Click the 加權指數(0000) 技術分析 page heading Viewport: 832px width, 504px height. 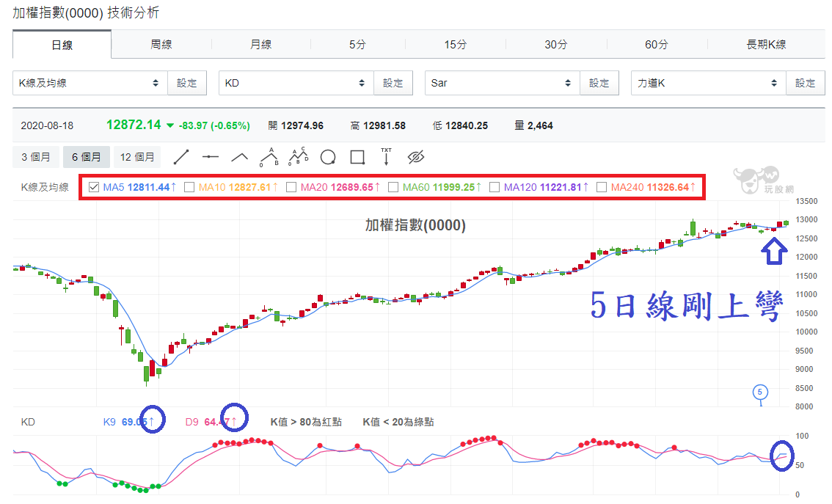[86, 12]
